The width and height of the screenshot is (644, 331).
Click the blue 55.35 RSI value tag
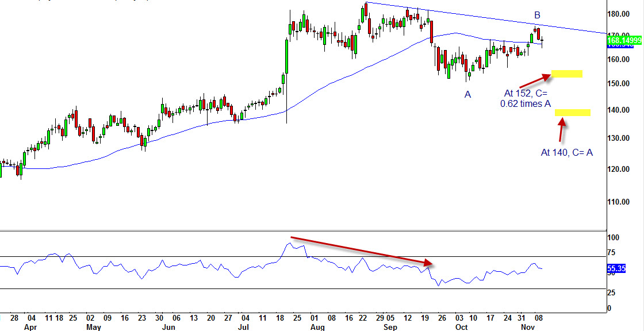point(616,268)
